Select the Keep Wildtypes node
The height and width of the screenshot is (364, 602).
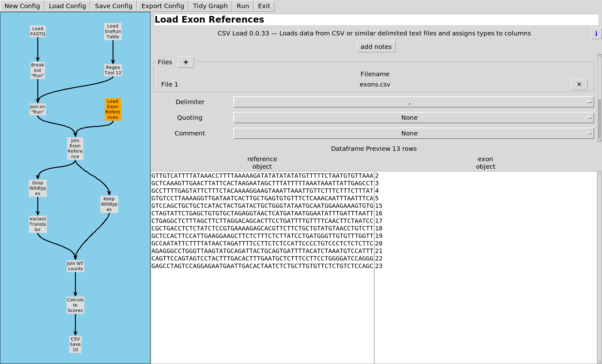(109, 204)
